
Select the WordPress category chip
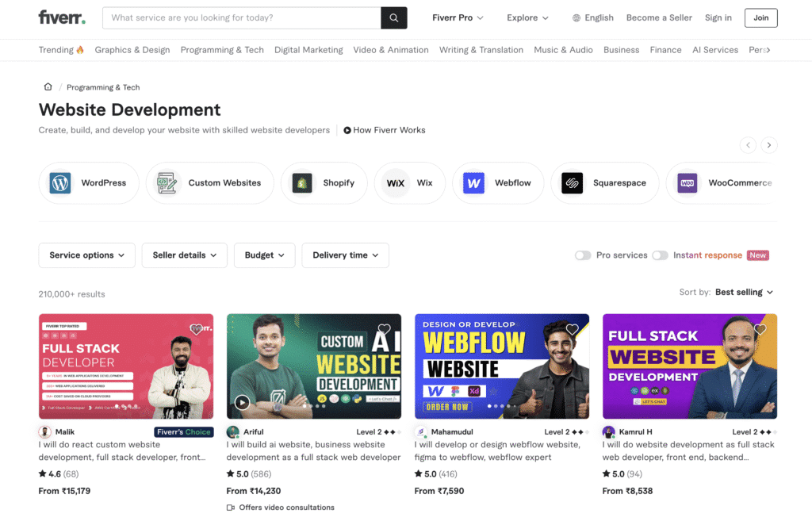point(89,183)
